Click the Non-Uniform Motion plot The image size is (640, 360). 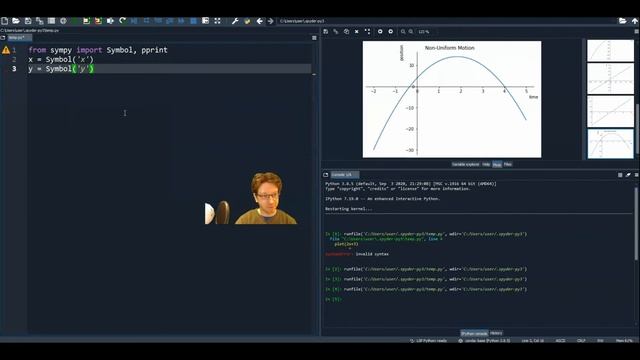click(x=452, y=99)
